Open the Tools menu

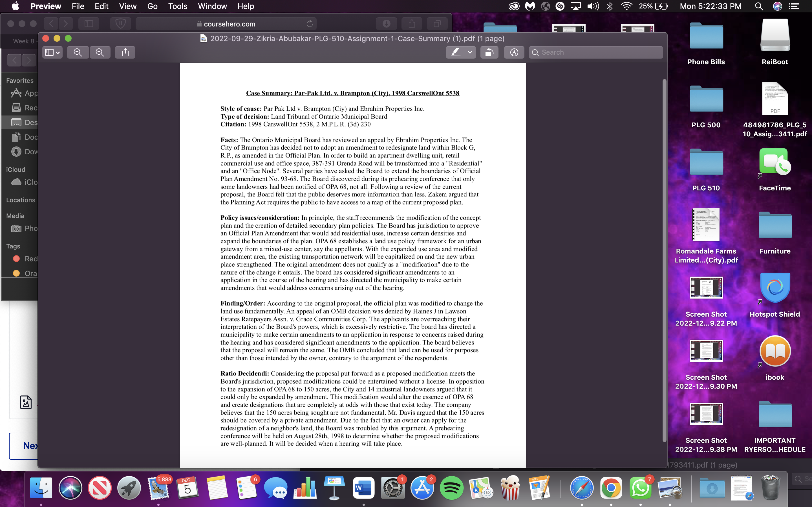tap(178, 6)
